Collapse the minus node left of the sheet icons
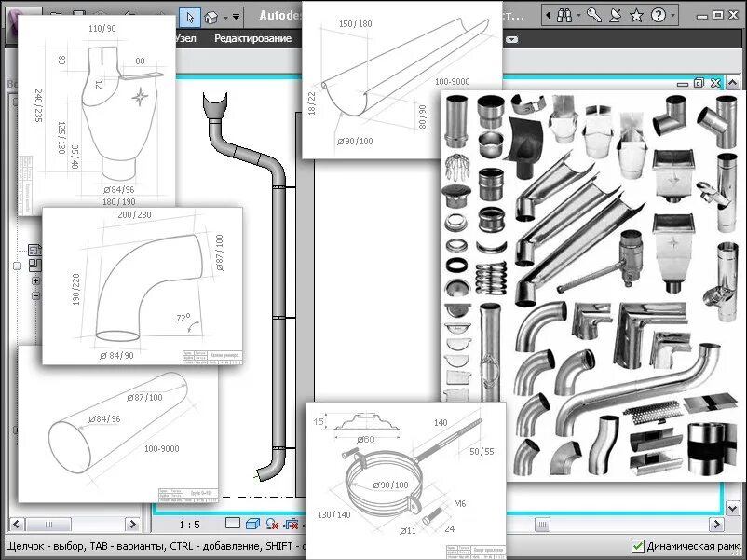747x560 pixels. [x=17, y=266]
